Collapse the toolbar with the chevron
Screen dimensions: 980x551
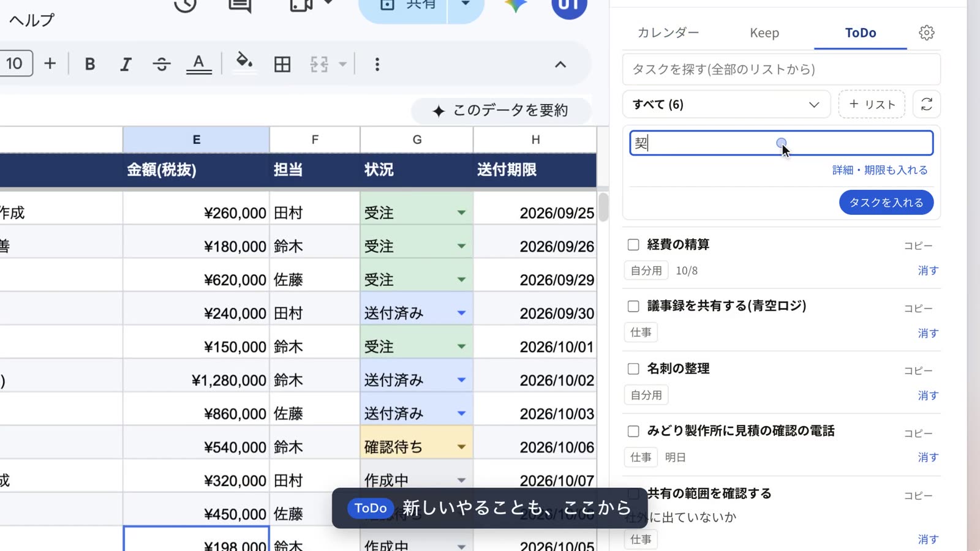560,64
